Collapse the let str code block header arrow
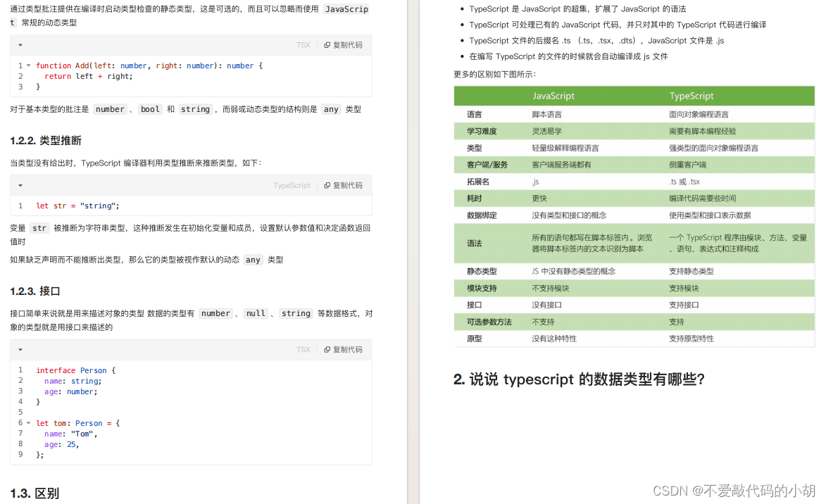826x504 pixels. 20,185
